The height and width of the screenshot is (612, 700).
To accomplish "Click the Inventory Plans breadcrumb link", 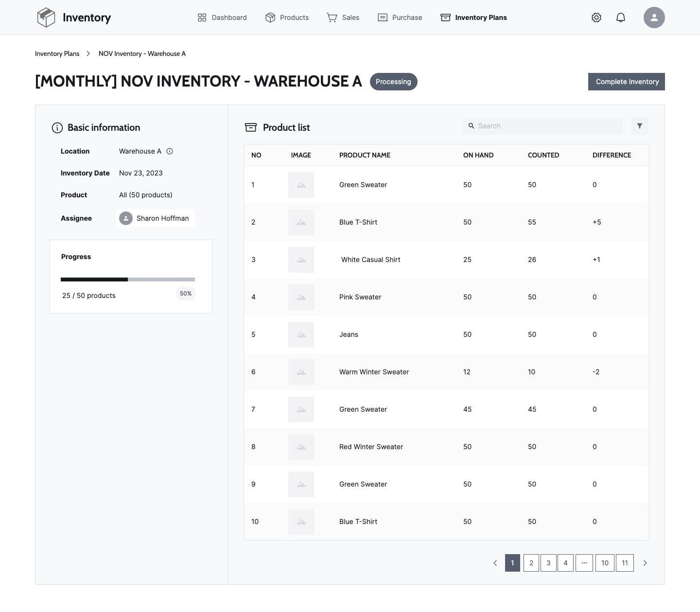I will 57,53.
